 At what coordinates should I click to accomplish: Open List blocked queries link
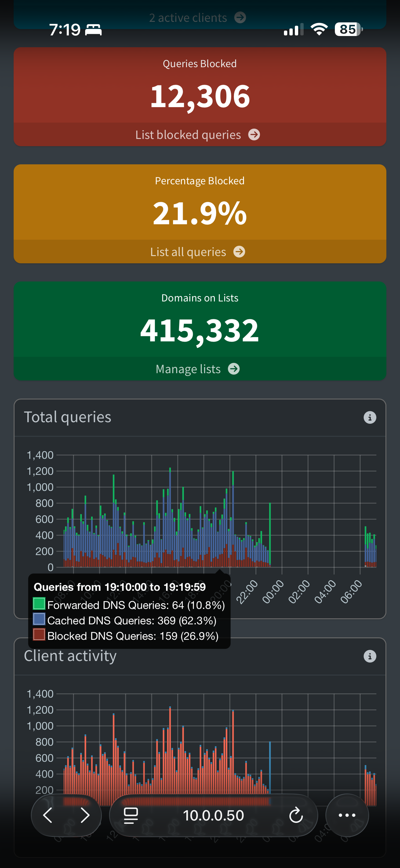pos(188,135)
